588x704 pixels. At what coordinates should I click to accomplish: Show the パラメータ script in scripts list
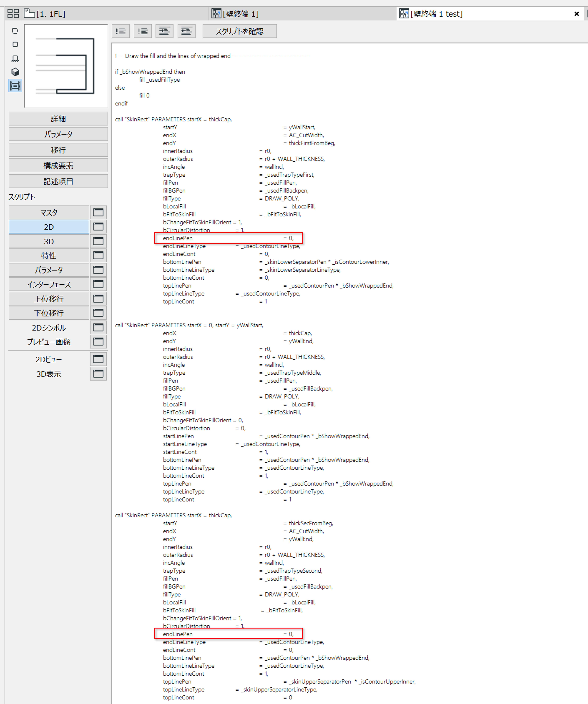pos(49,270)
